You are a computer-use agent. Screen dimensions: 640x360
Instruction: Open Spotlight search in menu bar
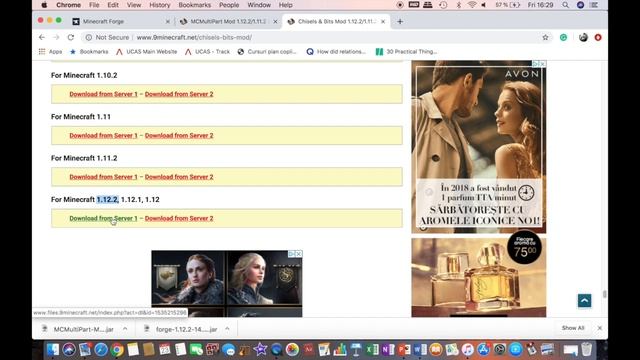(565, 5)
